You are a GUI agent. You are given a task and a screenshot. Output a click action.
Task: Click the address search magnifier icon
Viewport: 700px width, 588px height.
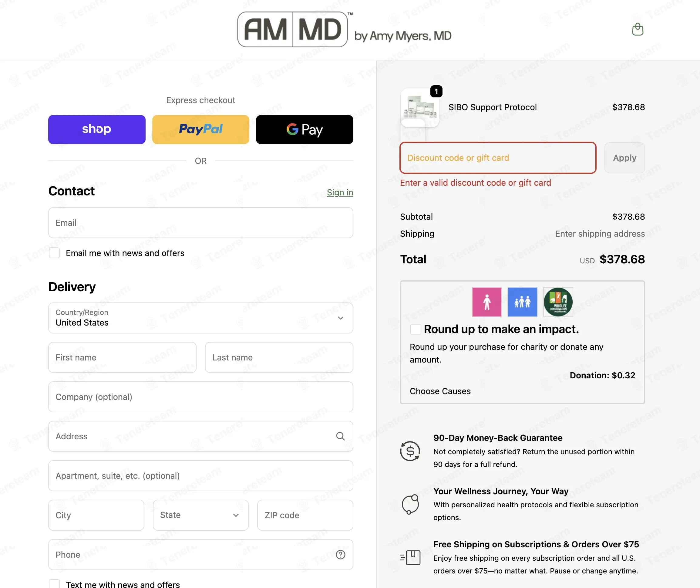[340, 436]
